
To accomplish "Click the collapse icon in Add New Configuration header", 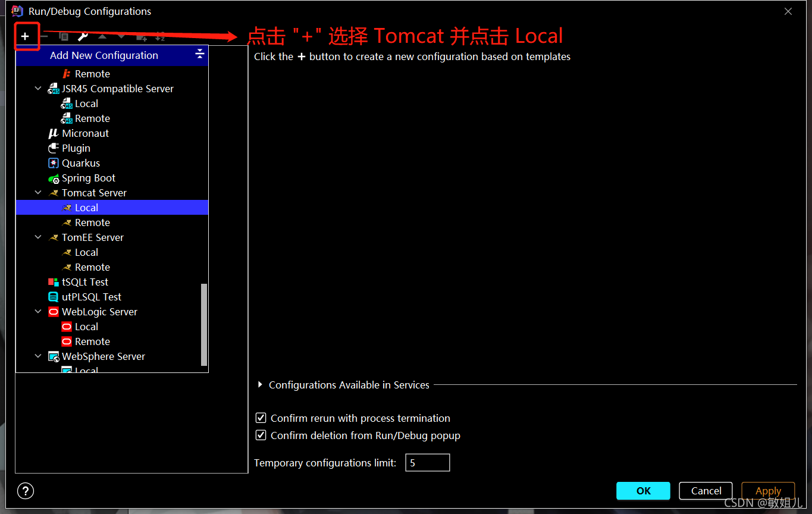I will (x=200, y=54).
